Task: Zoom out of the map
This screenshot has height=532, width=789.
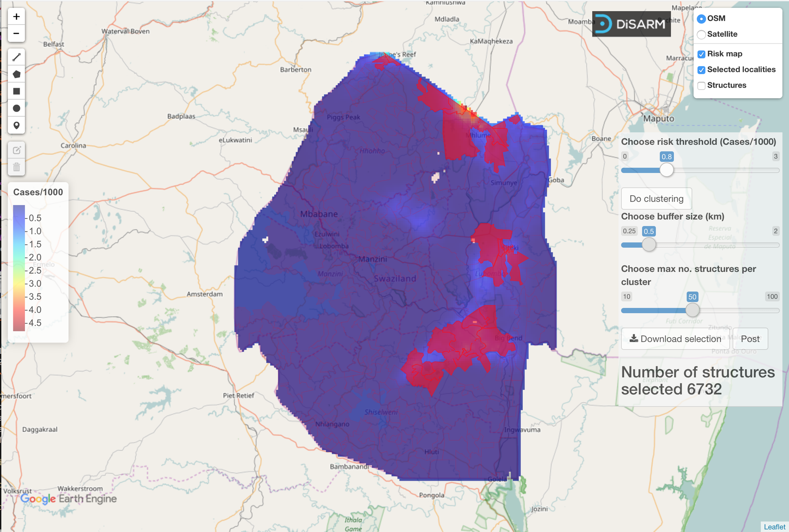Action: [x=16, y=34]
